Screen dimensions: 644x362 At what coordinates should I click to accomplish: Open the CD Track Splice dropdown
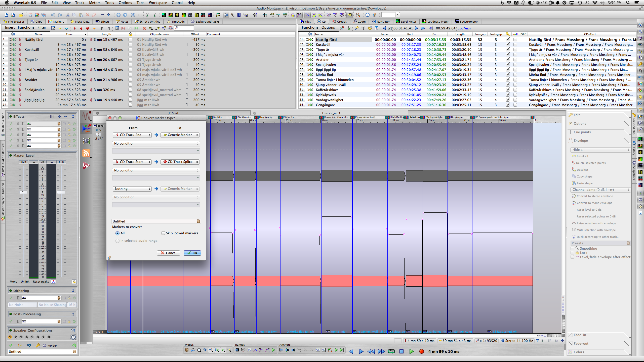(x=180, y=162)
